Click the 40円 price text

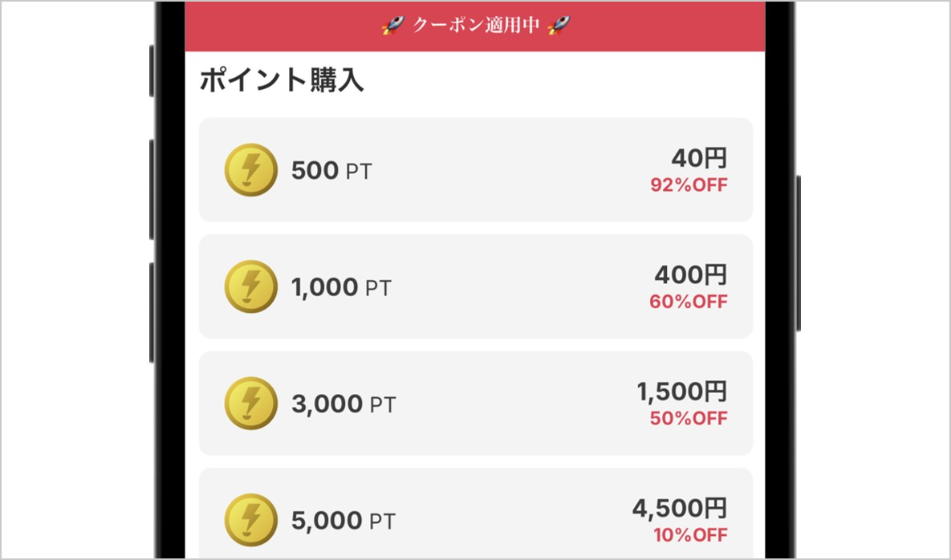(698, 159)
